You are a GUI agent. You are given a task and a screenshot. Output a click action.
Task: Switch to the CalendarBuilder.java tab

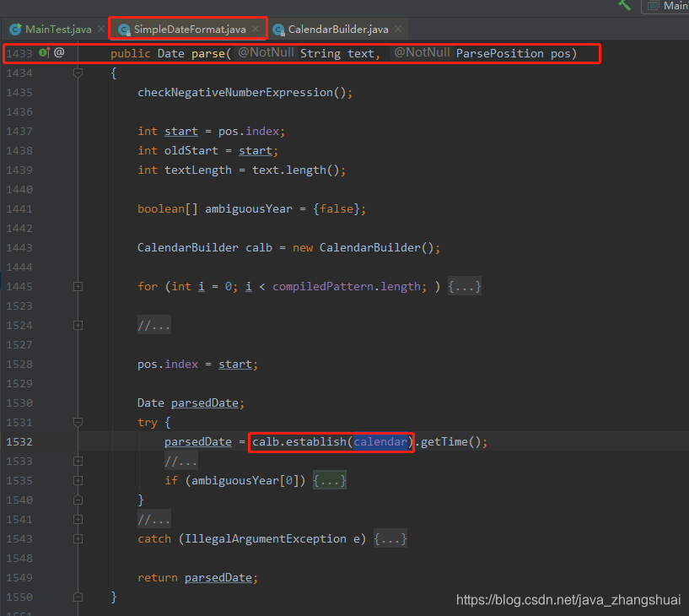338,30
